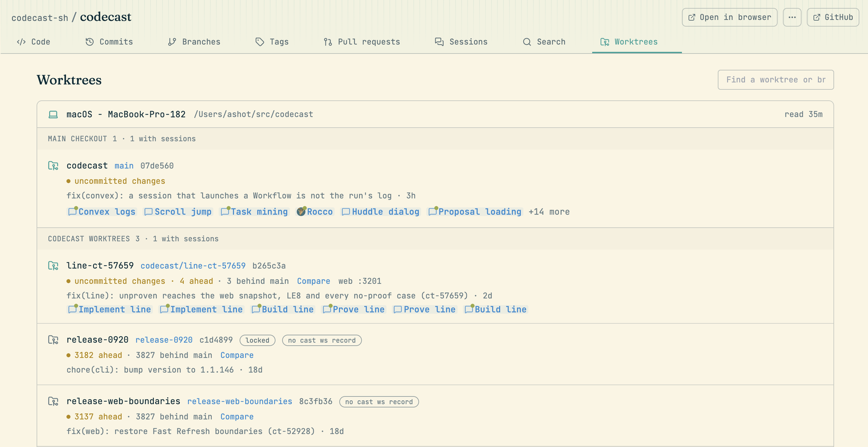This screenshot has height=447, width=868.
Task: Click the laptop icon beside macOS MacBook-Pro-182
Action: click(53, 114)
